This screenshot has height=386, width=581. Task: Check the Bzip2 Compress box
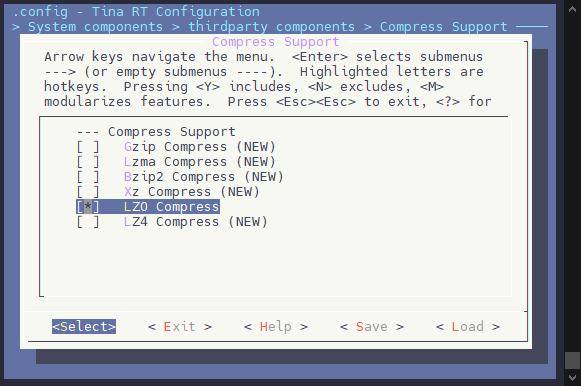point(88,177)
